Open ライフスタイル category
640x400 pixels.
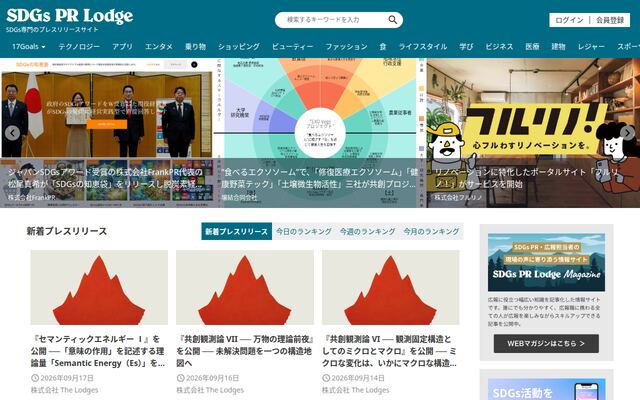tap(423, 47)
